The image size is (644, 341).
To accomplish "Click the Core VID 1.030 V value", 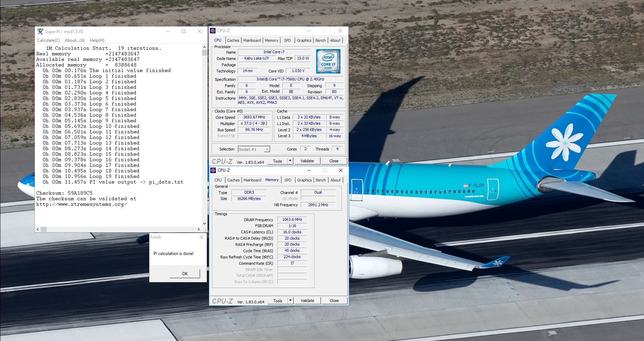I will click(298, 71).
